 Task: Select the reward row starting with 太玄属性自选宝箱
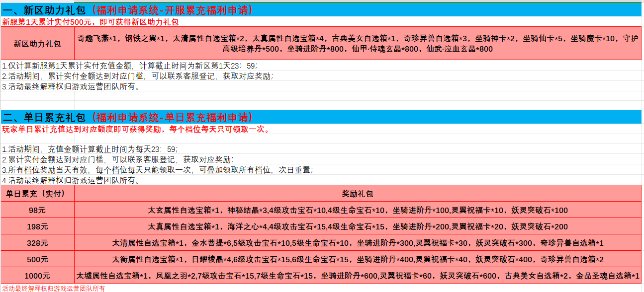tap(358, 210)
